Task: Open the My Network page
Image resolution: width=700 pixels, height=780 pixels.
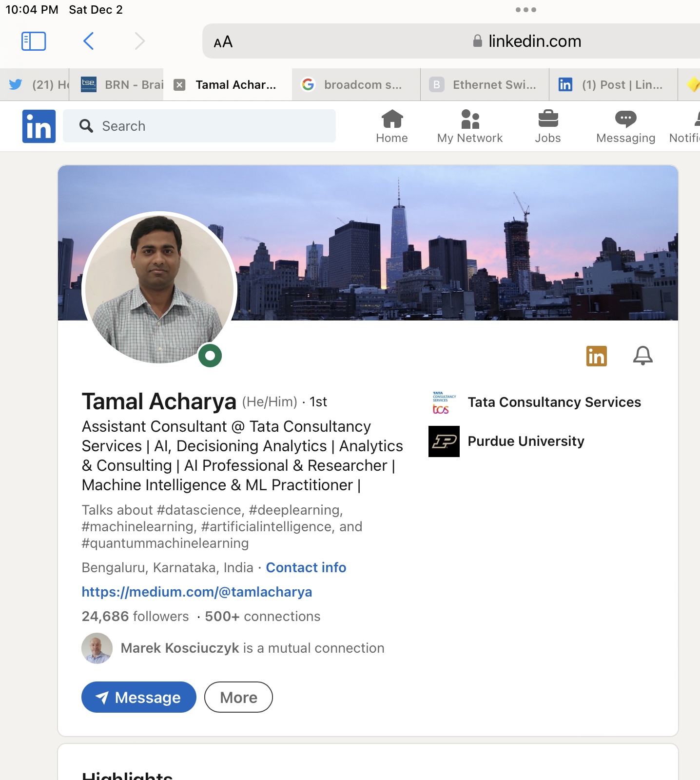Action: click(469, 126)
